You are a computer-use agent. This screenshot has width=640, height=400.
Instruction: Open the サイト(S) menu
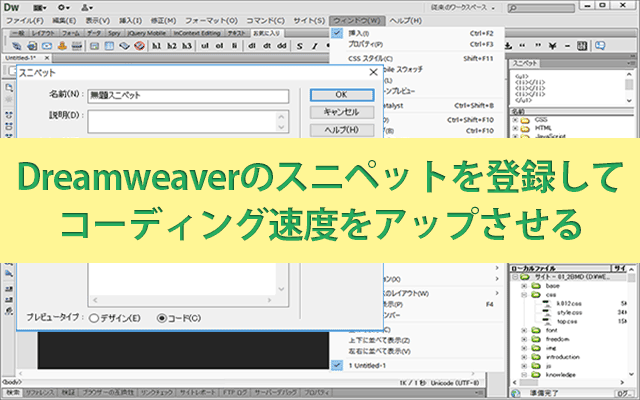[309, 20]
